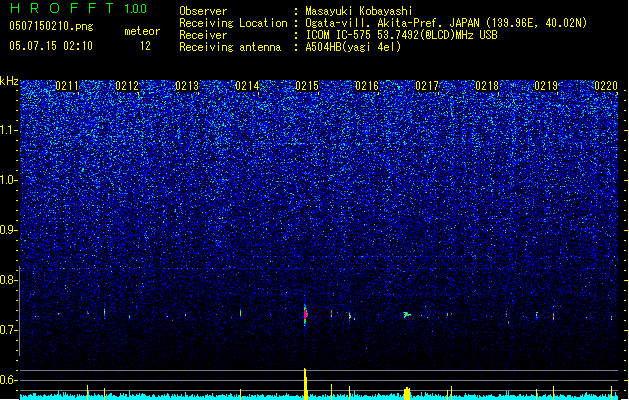Click the 0219 time marker
Image resolution: width=629 pixels, height=400 pixels.
click(x=546, y=86)
